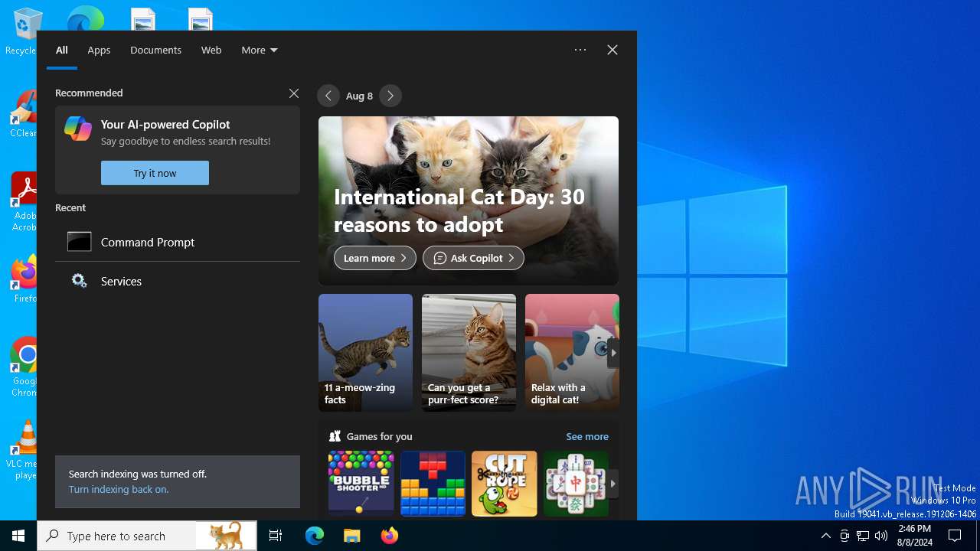The width and height of the screenshot is (980, 551).
Task: Open the block puzzle game tile
Action: (x=433, y=484)
